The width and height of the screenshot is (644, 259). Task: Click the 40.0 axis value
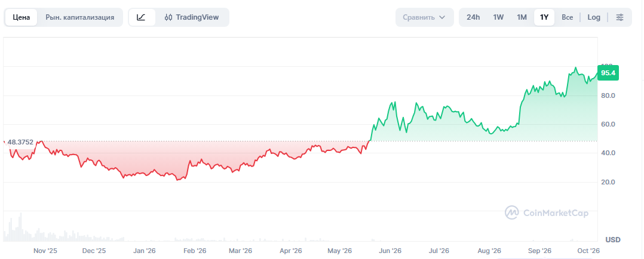click(608, 153)
